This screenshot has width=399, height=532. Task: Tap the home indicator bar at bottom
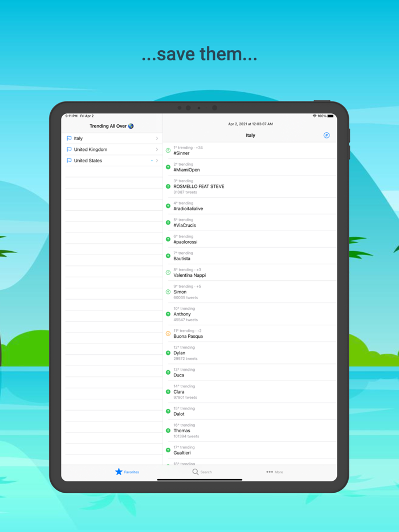[x=199, y=480]
